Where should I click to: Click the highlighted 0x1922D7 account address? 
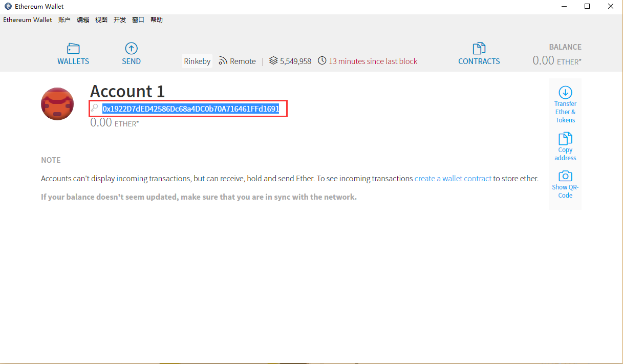point(190,109)
